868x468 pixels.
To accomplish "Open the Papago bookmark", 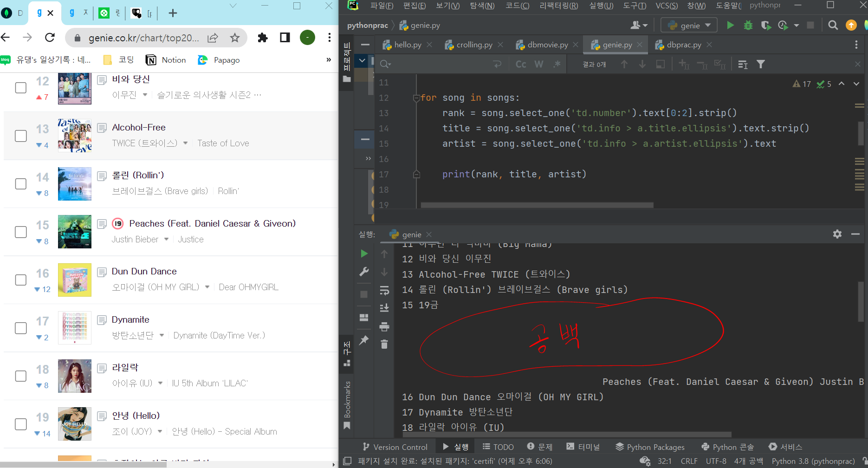I will click(219, 60).
